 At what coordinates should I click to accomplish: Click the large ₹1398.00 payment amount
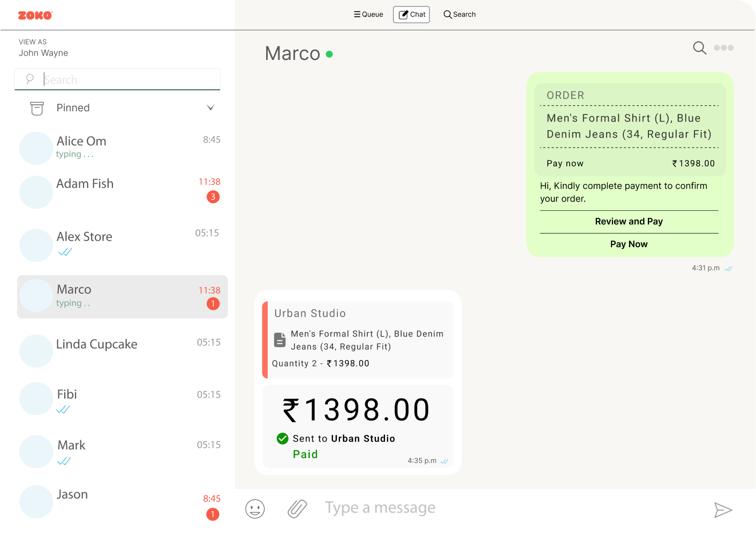[x=357, y=410]
